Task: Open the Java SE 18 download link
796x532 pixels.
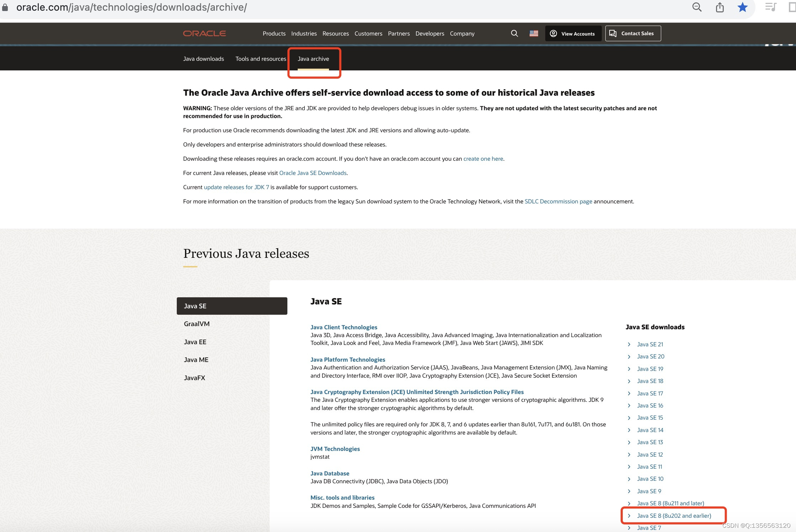Action: coord(650,381)
